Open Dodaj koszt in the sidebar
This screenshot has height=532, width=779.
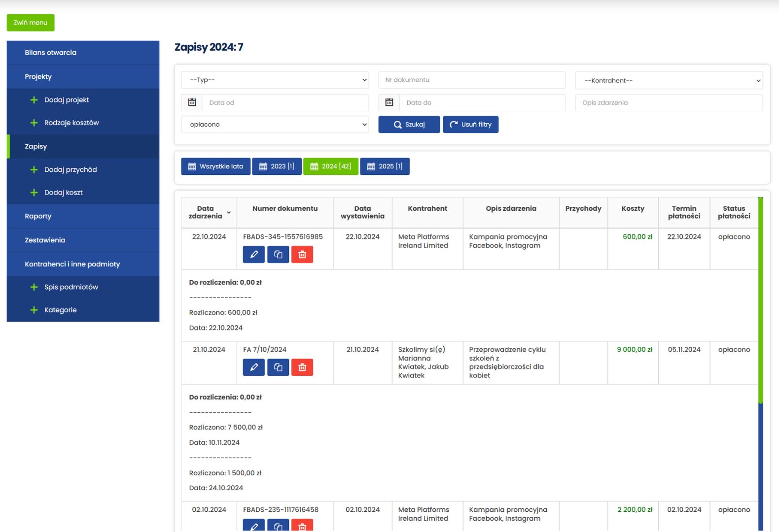[64, 193]
